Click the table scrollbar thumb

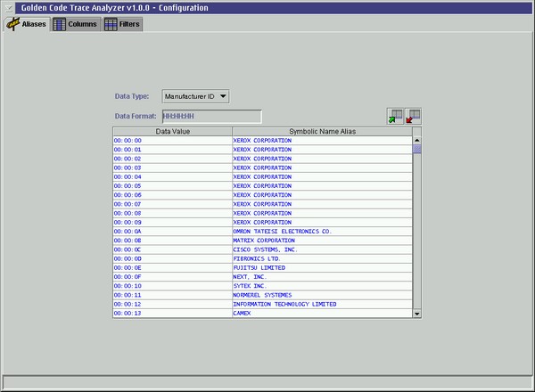tap(417, 150)
